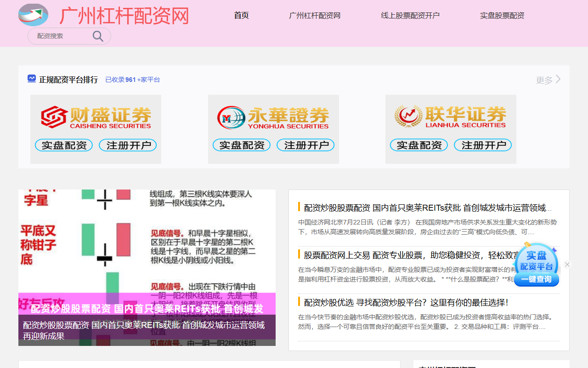Viewport: 588px width, 368px height.
Task: Click 实盘配资 under 财盛证券
Action: 64,145
